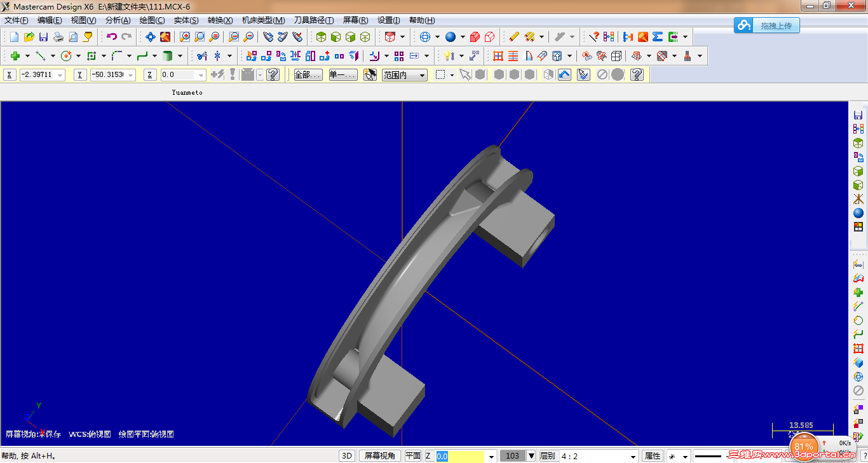Click the 层别 level button
Viewport: 868px width, 463px height.
click(548, 456)
